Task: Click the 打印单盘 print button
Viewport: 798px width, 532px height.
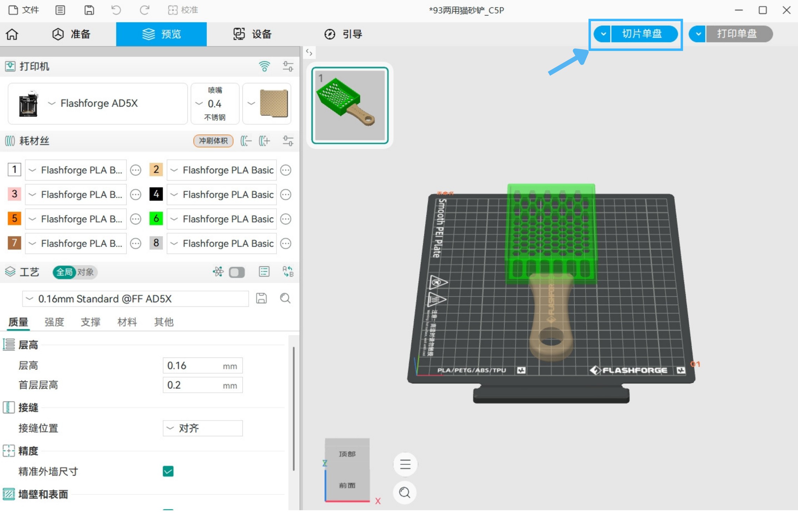Action: pyautogui.click(x=739, y=34)
